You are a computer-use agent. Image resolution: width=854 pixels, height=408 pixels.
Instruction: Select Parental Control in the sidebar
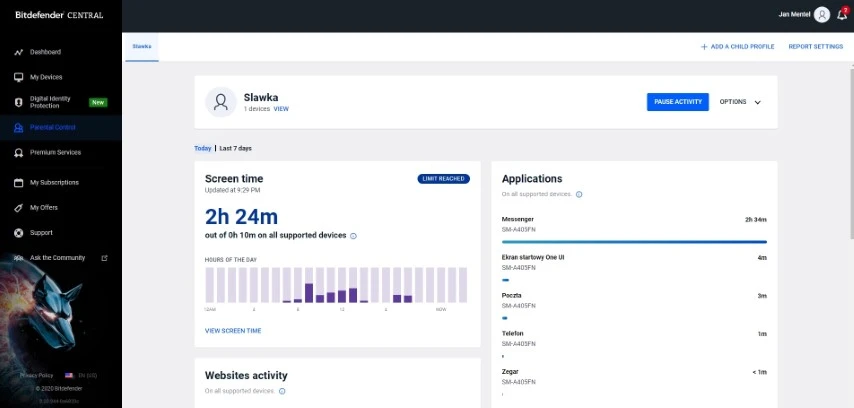(52, 128)
